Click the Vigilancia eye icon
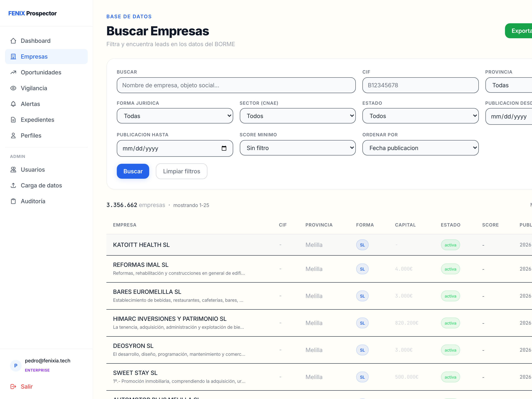 13,88
